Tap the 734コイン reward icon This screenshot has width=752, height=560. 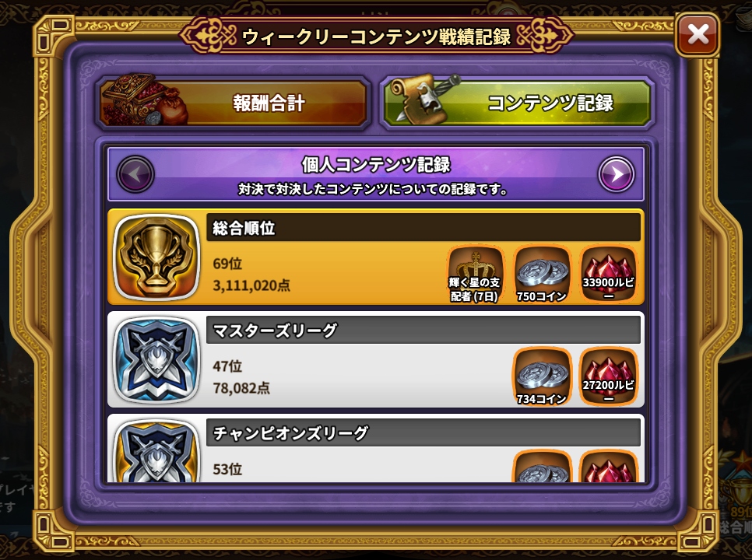(542, 376)
